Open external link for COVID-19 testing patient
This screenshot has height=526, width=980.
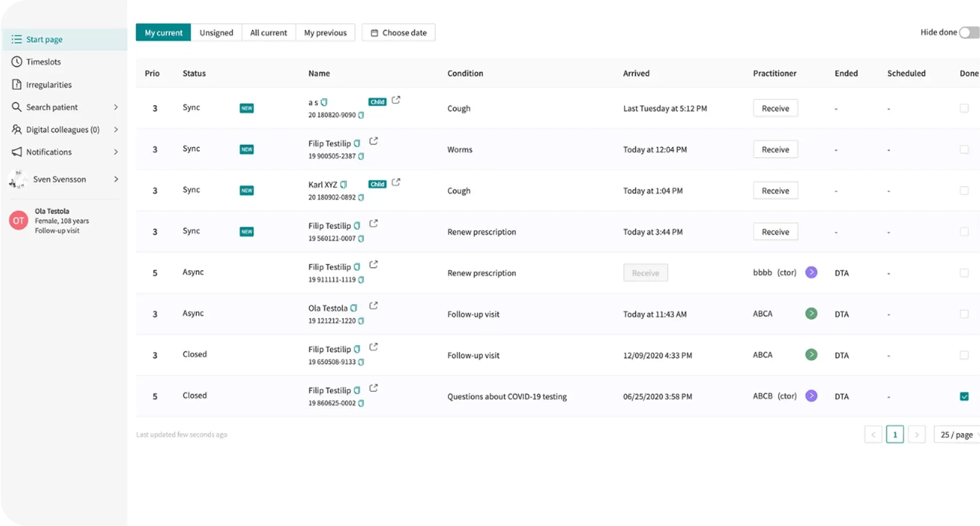pyautogui.click(x=373, y=388)
